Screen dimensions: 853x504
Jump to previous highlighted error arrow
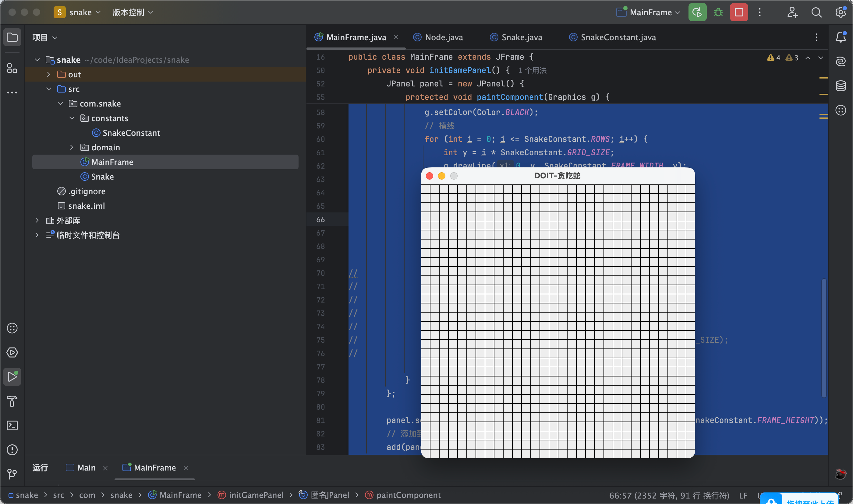(x=808, y=58)
